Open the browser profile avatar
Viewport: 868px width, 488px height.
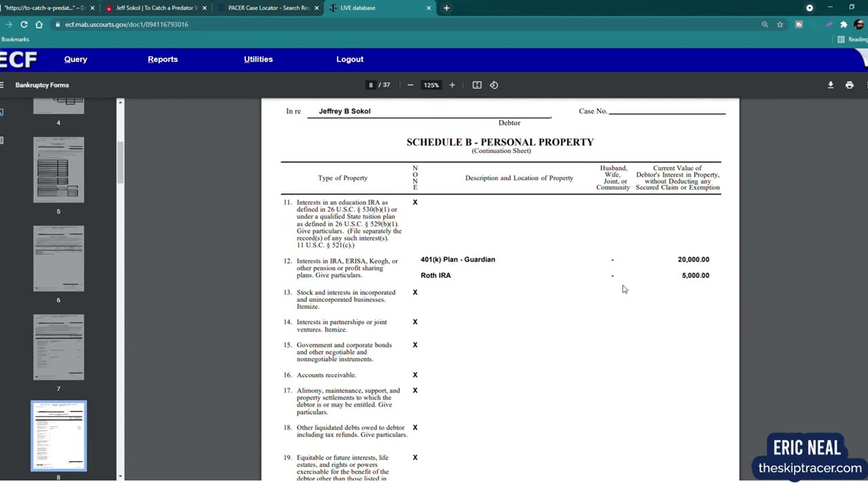(x=859, y=24)
